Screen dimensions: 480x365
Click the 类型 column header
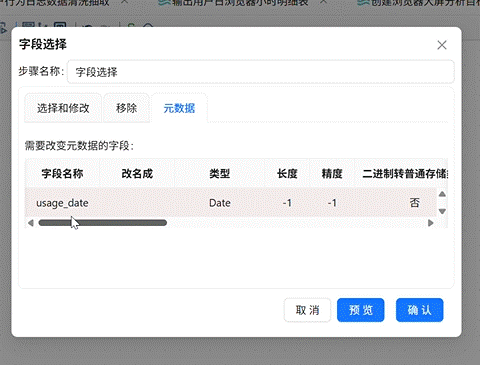pyautogui.click(x=220, y=173)
